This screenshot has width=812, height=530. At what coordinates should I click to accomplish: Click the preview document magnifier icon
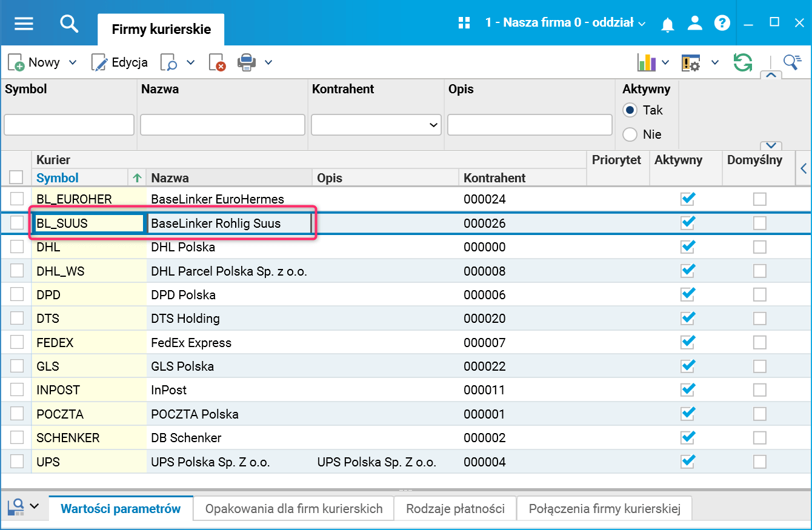[x=169, y=62]
